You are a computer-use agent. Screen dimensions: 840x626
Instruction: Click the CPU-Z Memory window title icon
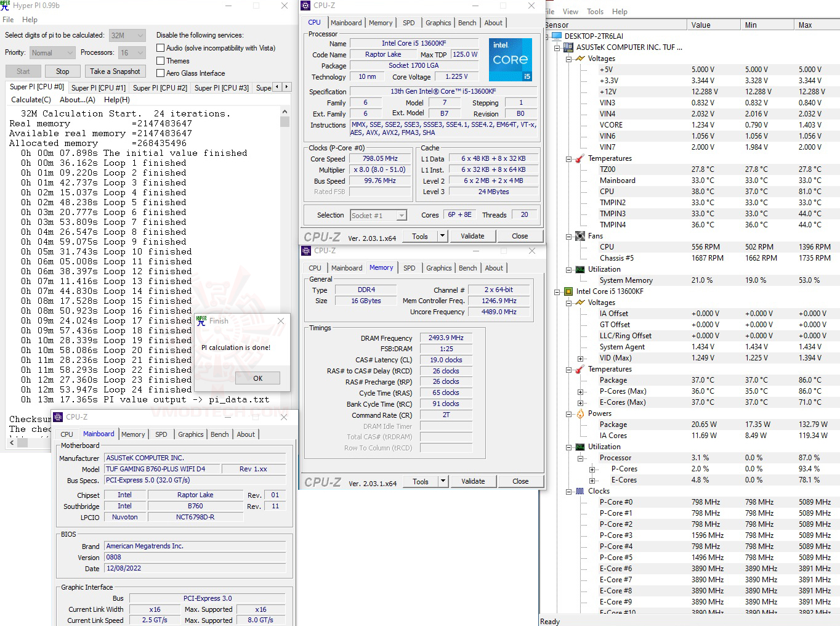pos(307,251)
